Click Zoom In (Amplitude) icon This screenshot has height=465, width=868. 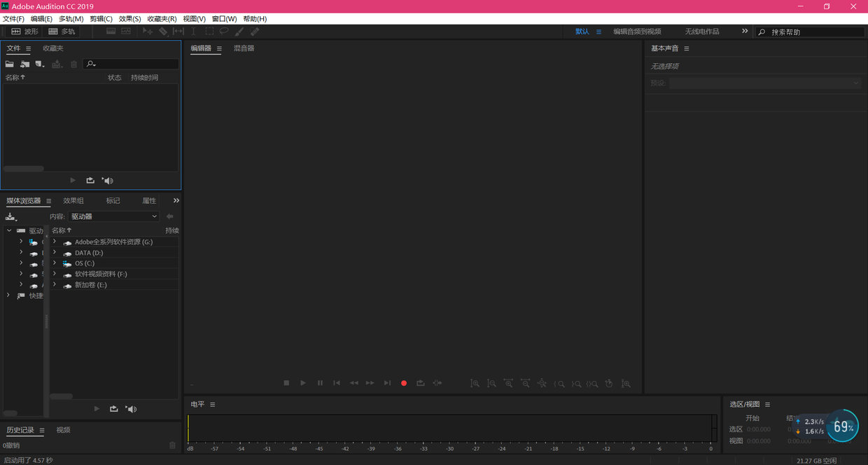tap(475, 383)
